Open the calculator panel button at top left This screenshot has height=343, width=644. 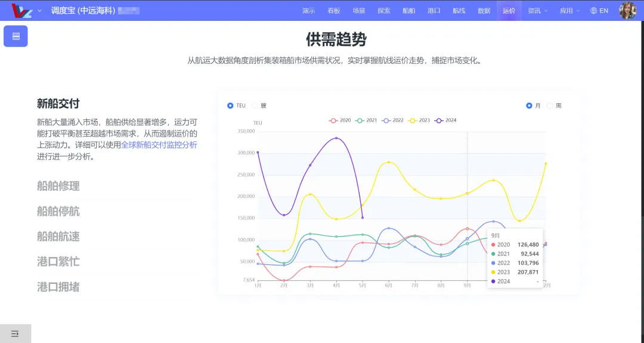(x=16, y=36)
